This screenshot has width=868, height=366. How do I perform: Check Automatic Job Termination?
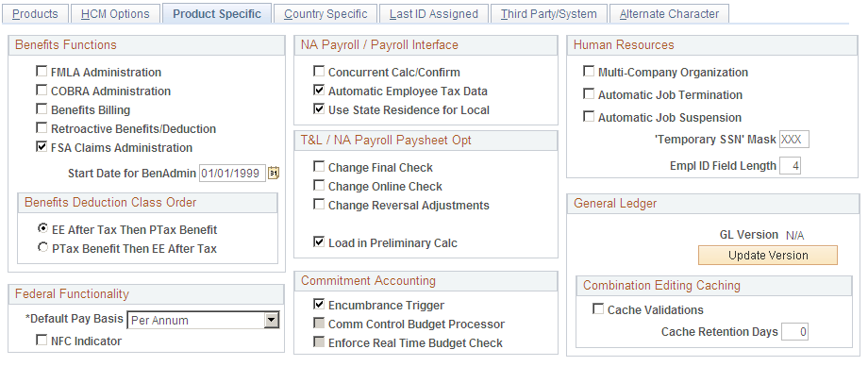click(x=589, y=94)
